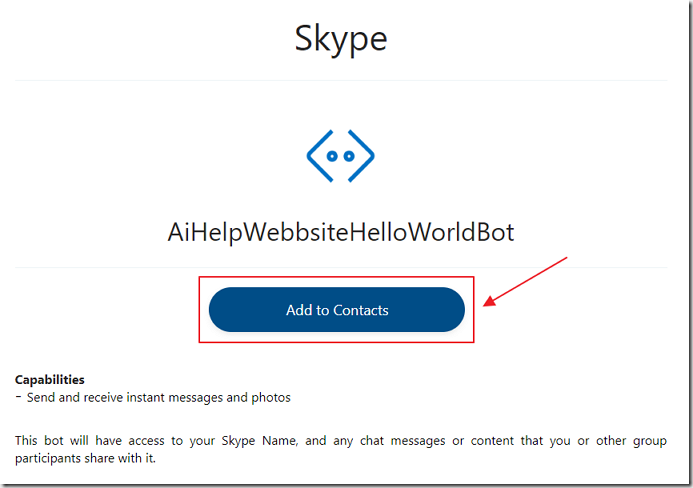Click the left eye dot of the bot icon

(x=332, y=156)
